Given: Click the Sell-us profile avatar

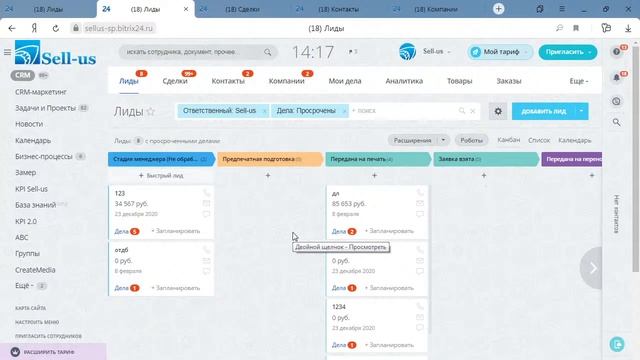Looking at the screenshot, I should point(407,52).
